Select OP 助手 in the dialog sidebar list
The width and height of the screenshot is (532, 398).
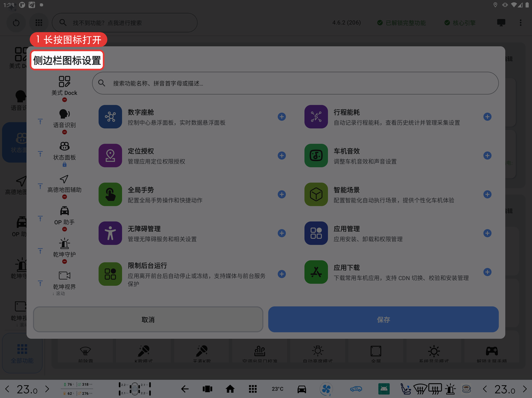tap(64, 215)
